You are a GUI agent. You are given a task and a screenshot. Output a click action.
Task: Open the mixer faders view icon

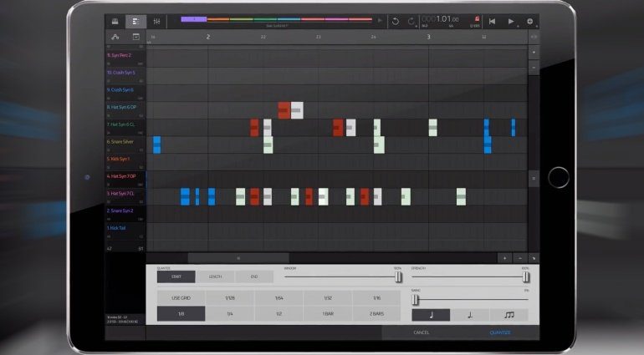click(156, 21)
